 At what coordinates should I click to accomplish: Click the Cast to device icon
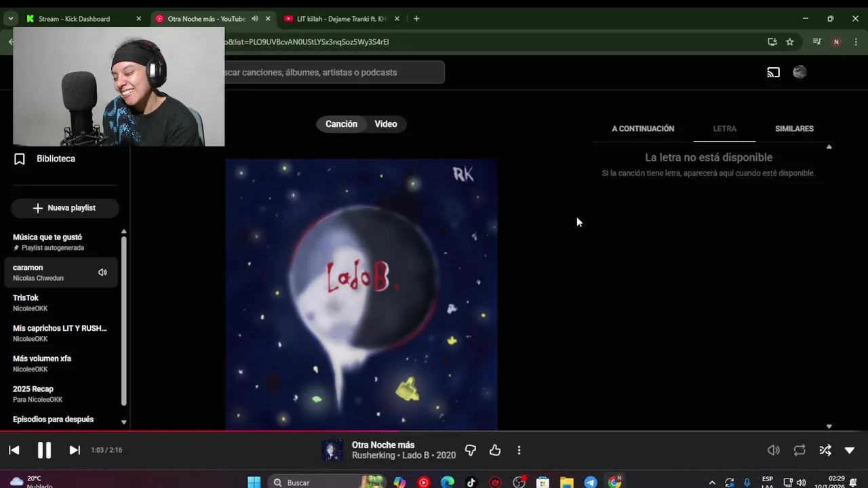pyautogui.click(x=773, y=73)
